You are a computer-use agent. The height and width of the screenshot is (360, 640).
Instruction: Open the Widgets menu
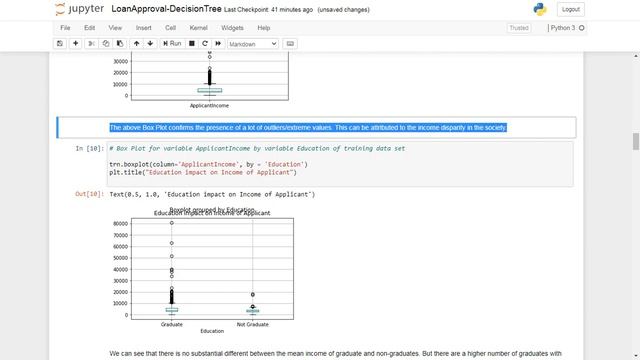click(232, 28)
